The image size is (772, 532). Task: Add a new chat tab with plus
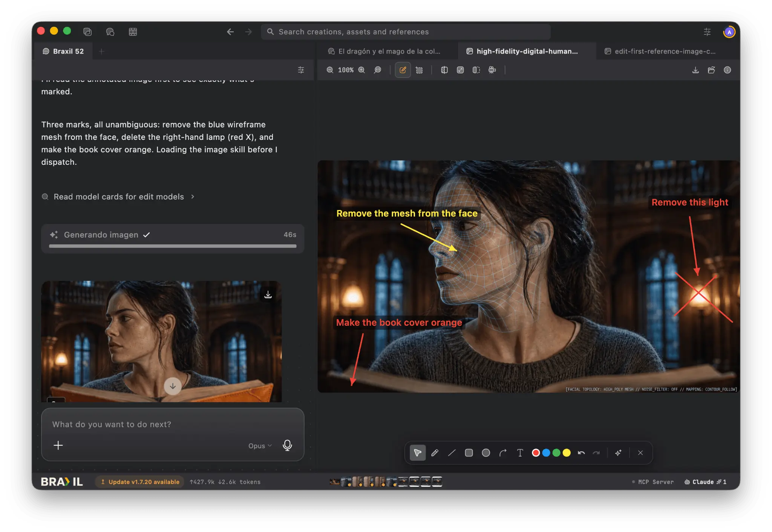101,51
